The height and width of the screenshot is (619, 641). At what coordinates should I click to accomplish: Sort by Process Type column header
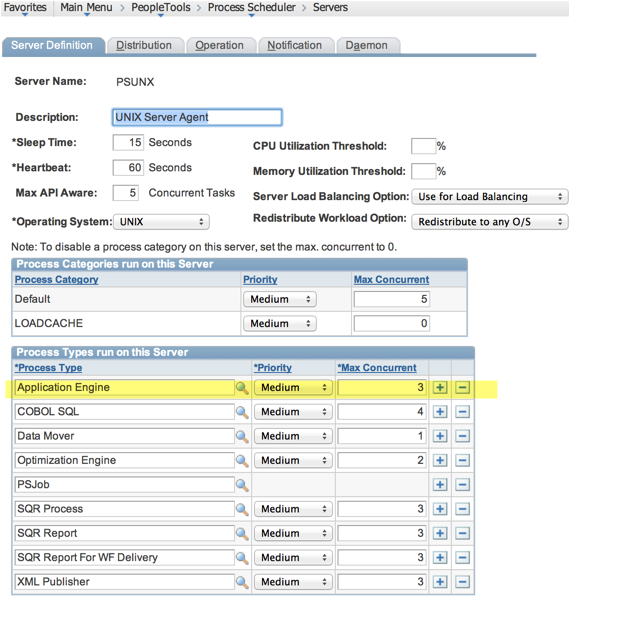[x=48, y=368]
